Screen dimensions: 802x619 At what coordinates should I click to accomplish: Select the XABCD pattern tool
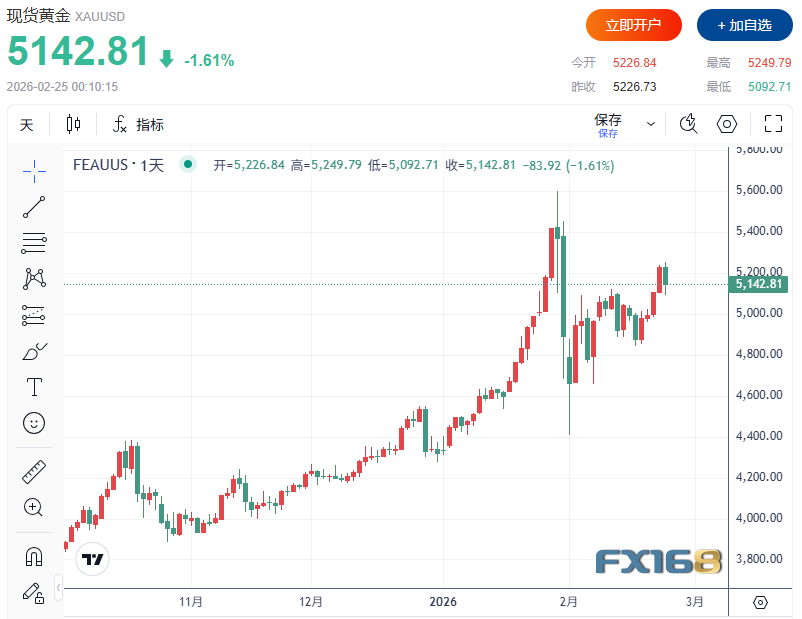coord(34,279)
